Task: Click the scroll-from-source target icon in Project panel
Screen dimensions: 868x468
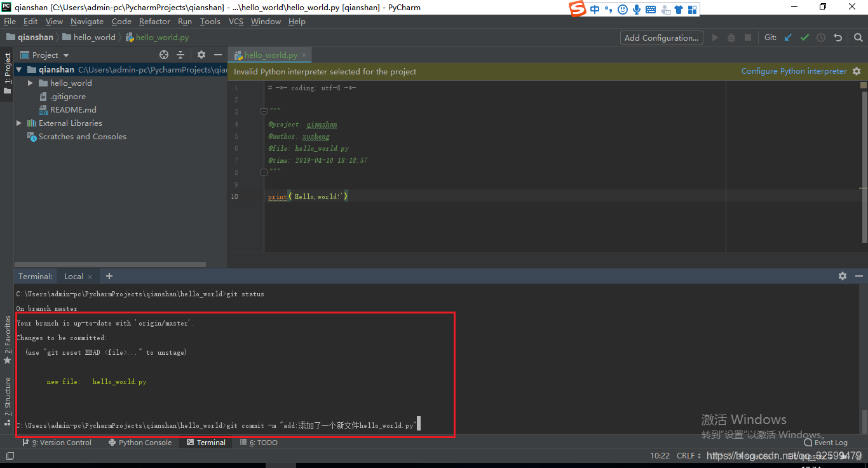Action: click(x=164, y=55)
